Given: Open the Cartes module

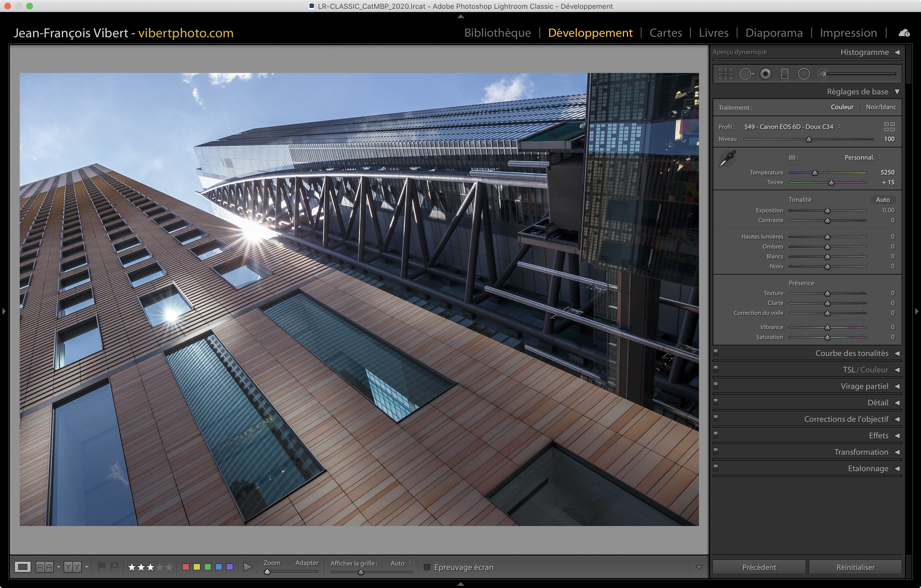Looking at the screenshot, I should click(x=666, y=33).
